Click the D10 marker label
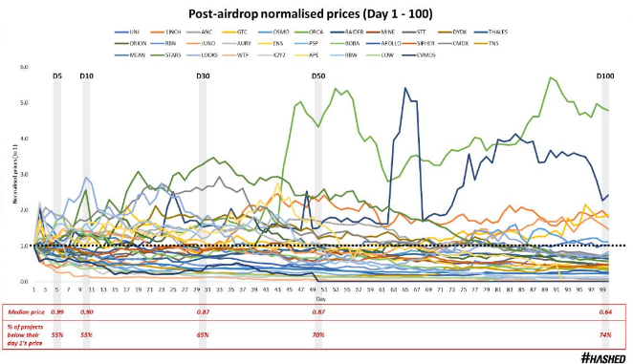The height and width of the screenshot is (364, 633). (x=86, y=75)
